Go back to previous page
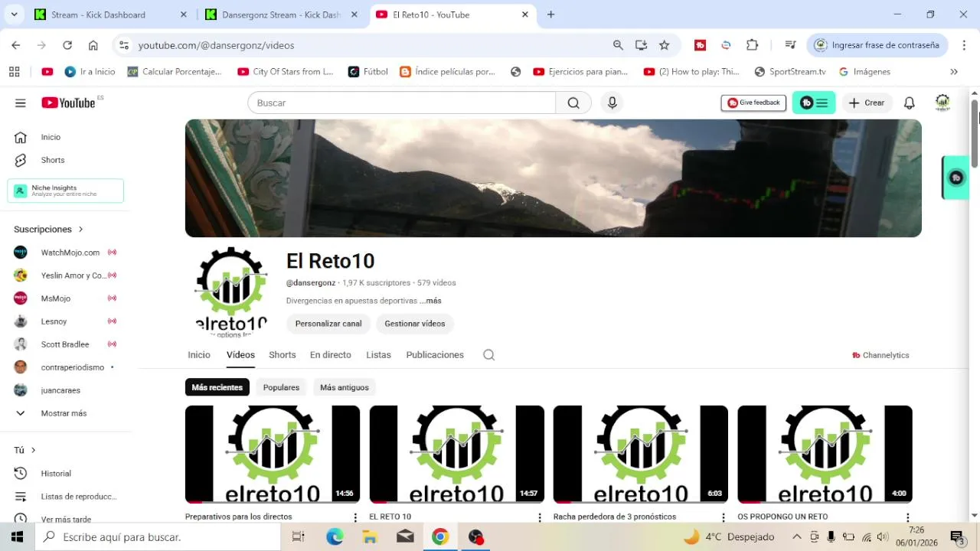 coord(16,45)
